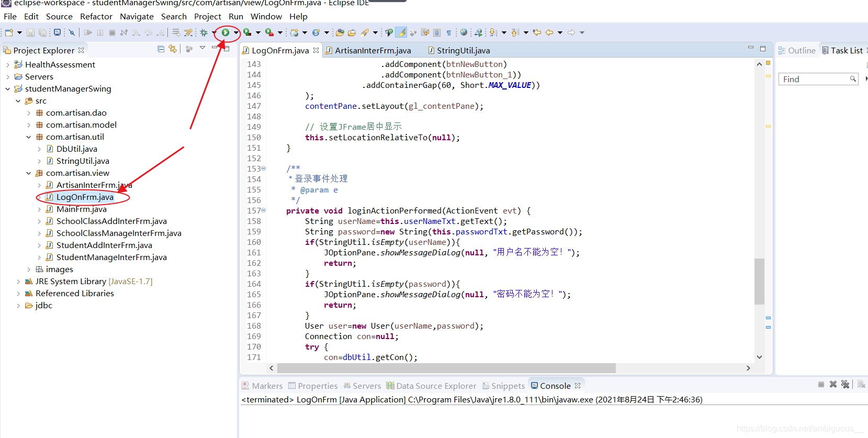Click the Open Web Browser globe icon
This screenshot has height=438, width=868.
coord(464,32)
